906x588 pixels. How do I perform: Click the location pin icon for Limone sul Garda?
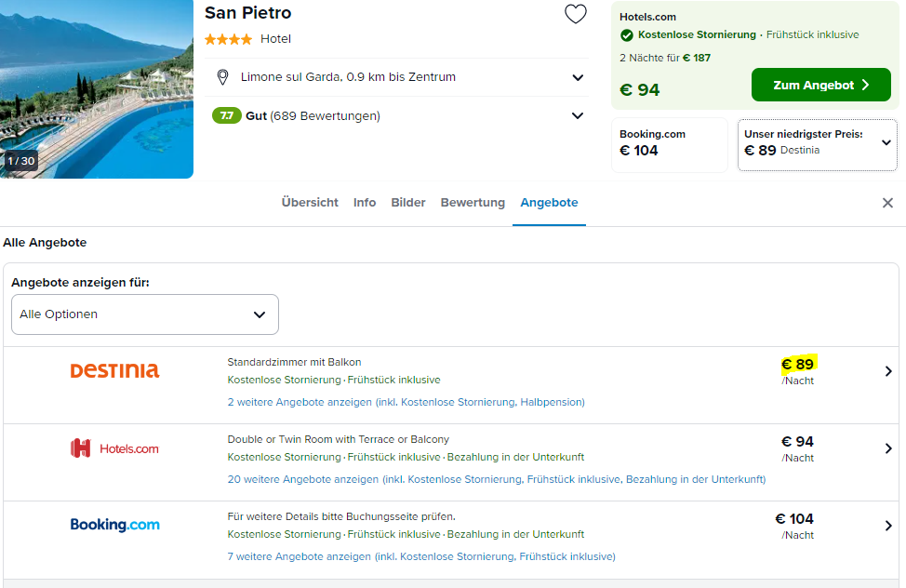coord(222,77)
